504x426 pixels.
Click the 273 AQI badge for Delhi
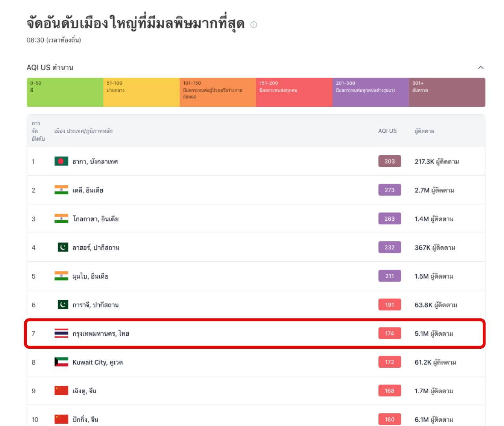389,190
